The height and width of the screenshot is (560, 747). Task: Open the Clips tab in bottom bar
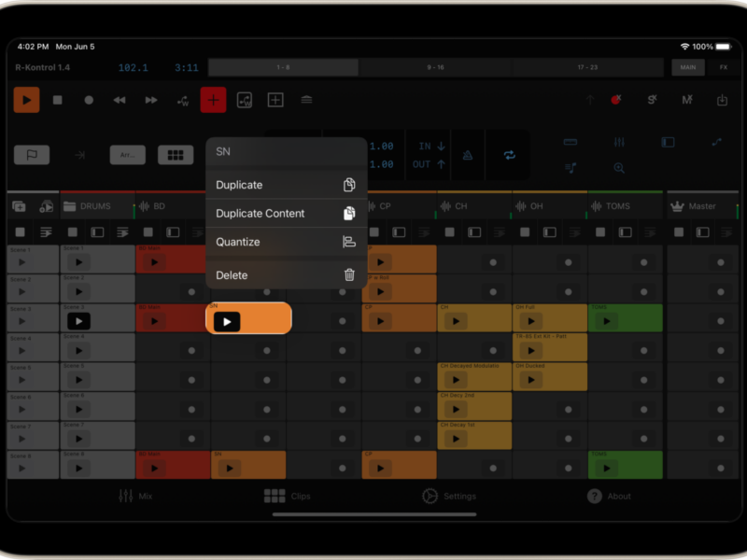coord(288,497)
